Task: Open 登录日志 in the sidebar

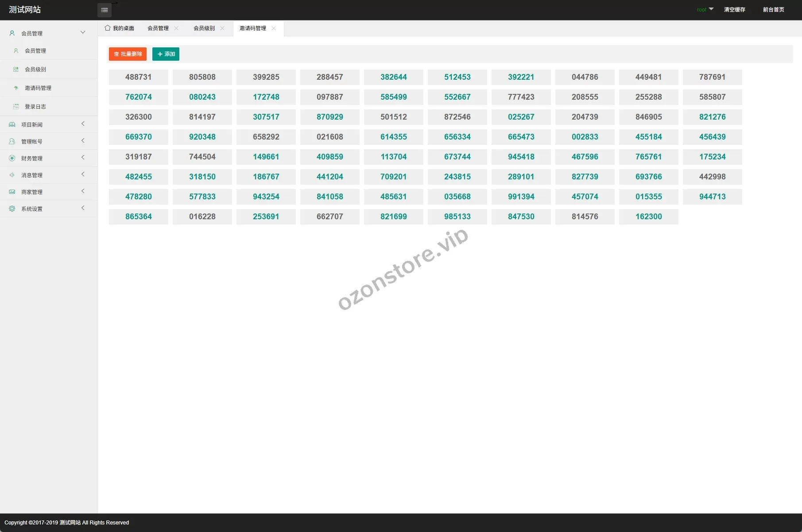Action: 35,107
